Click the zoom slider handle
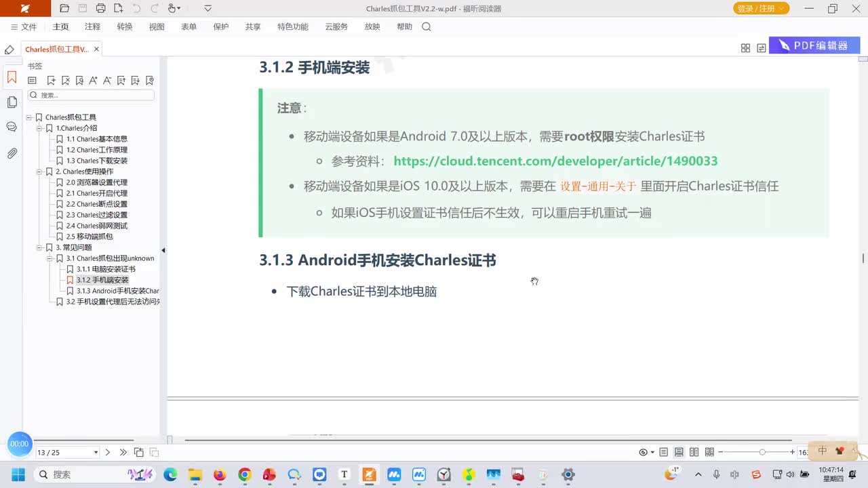The height and width of the screenshot is (488, 868). pos(762,452)
